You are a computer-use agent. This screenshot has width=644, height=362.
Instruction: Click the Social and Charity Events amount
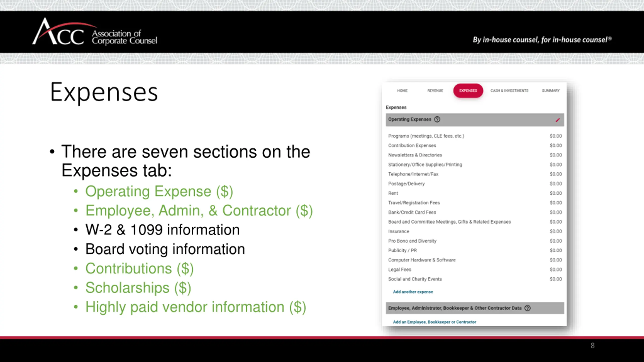tap(555, 279)
